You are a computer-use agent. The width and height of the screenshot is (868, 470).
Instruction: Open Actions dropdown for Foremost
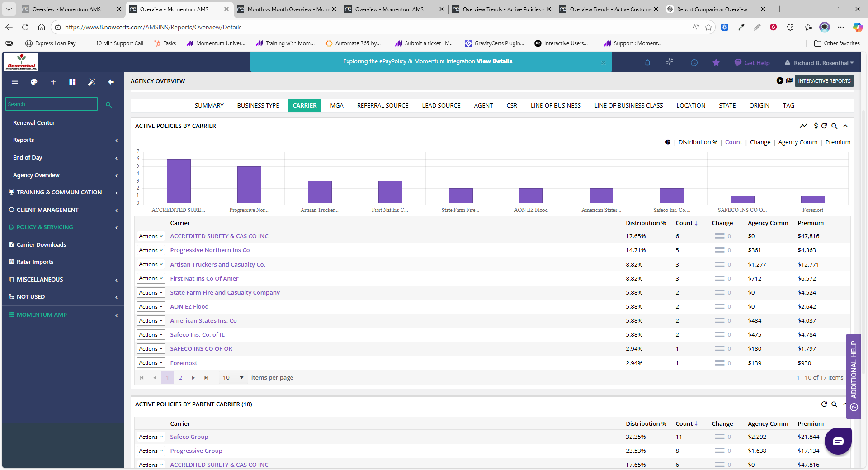point(151,363)
